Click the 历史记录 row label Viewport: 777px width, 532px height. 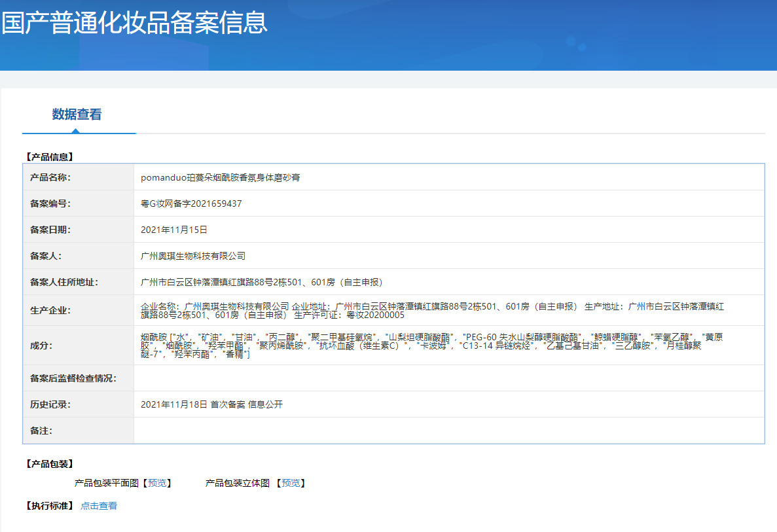click(x=50, y=404)
